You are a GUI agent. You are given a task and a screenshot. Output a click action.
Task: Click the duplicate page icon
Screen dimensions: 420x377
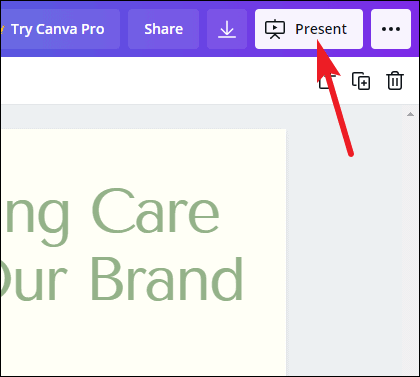361,81
